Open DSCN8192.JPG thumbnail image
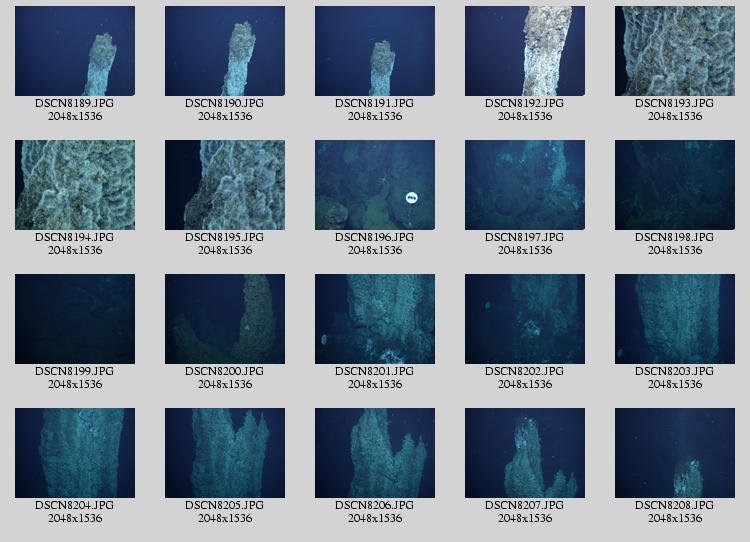 (x=525, y=51)
